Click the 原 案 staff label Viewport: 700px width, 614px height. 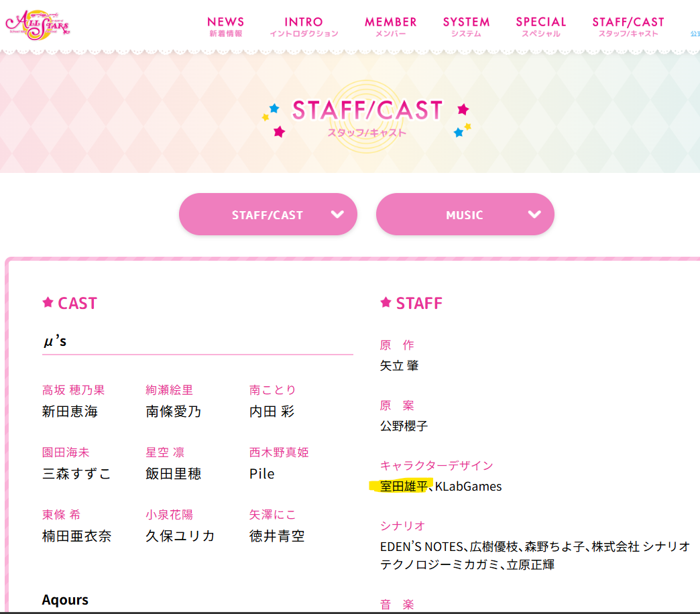point(397,406)
